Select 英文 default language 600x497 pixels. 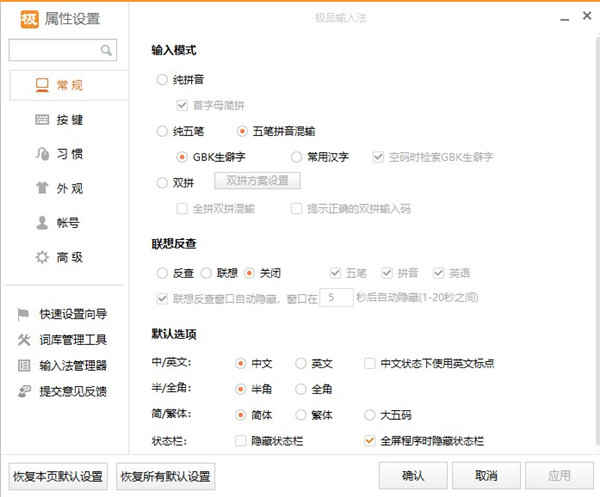tap(300, 363)
